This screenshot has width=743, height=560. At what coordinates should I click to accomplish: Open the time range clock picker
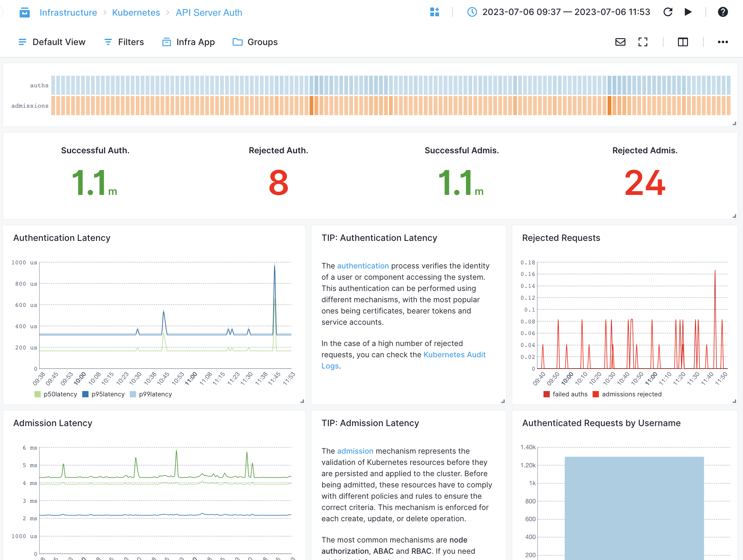point(472,12)
